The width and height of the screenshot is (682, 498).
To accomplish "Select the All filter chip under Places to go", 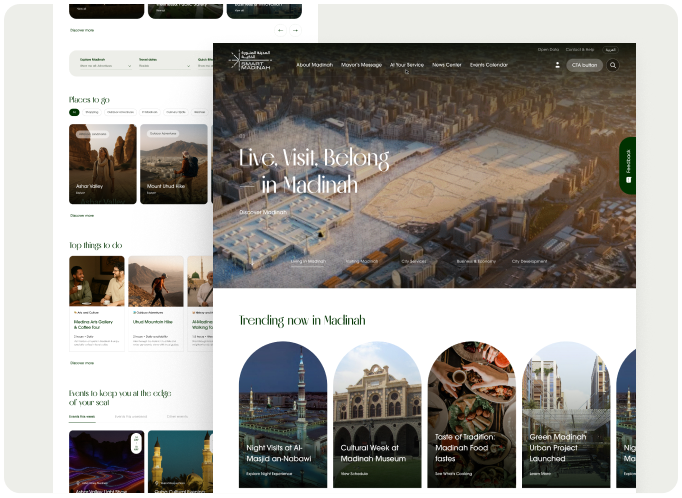I will click(x=74, y=112).
